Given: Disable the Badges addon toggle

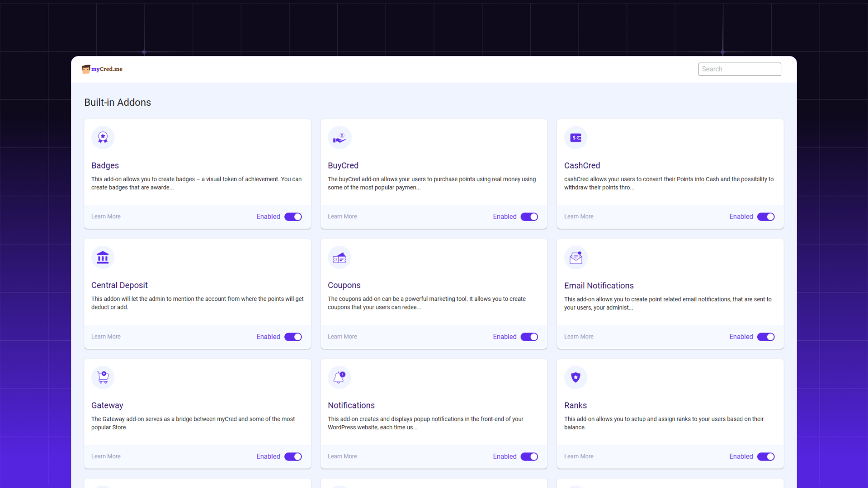Looking at the screenshot, I should 293,217.
